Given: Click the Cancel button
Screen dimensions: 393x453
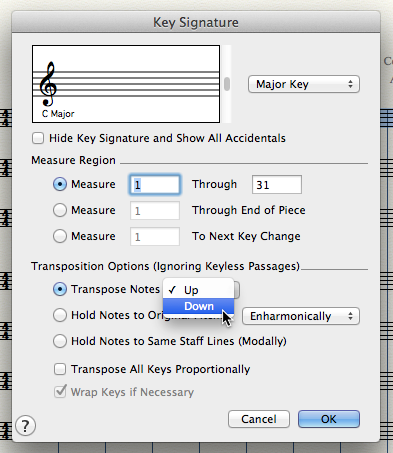Looking at the screenshot, I should point(259,419).
